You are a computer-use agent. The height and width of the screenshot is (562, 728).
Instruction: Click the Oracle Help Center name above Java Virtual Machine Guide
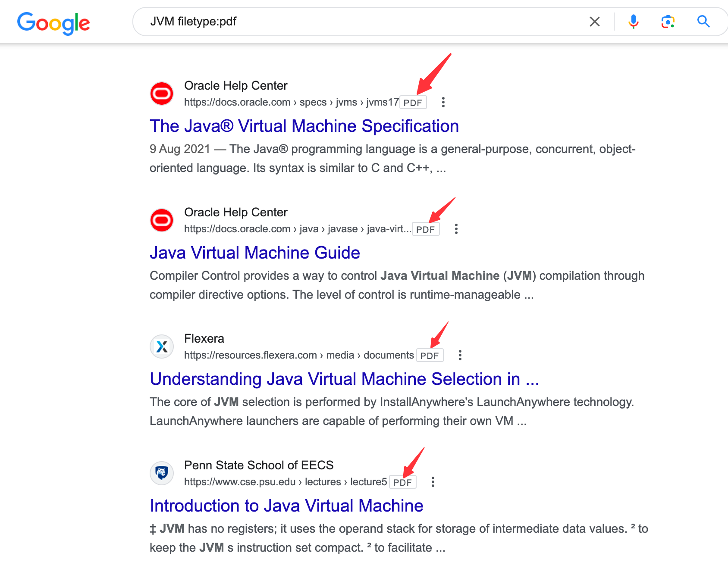pos(235,212)
